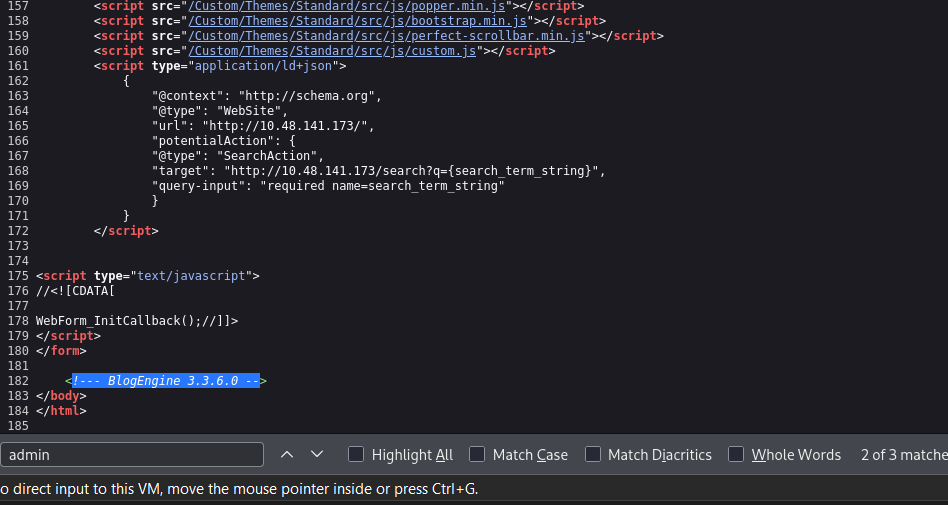This screenshot has height=505, width=948.
Task: Click the highlighted BlogEngine 3.3.6.0 comment
Action: coord(165,381)
